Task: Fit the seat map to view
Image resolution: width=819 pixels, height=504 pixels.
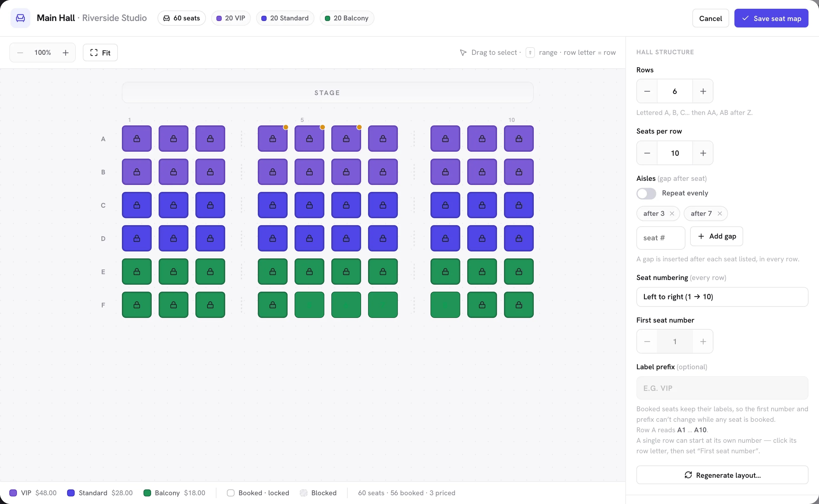Action: [x=100, y=53]
